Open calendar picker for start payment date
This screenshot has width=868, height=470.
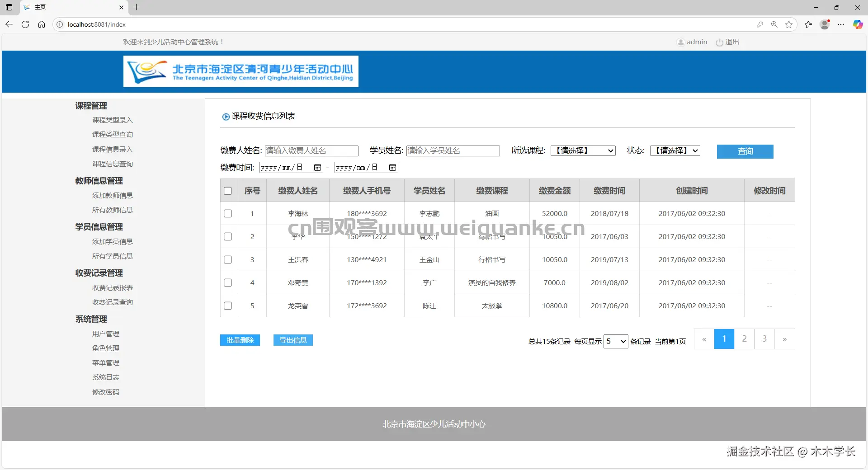tap(318, 168)
